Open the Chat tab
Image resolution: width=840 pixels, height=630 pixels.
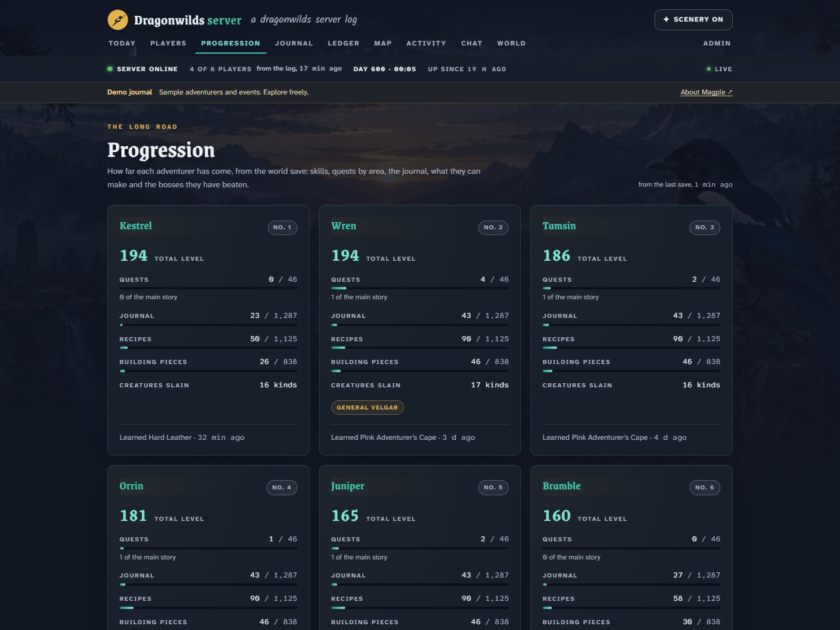[472, 43]
